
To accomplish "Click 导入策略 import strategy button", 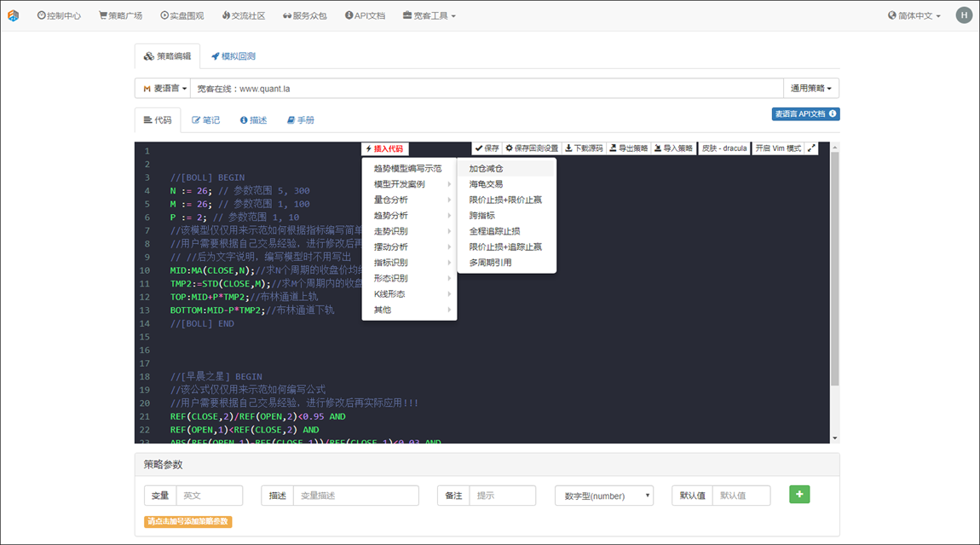I will tap(673, 148).
